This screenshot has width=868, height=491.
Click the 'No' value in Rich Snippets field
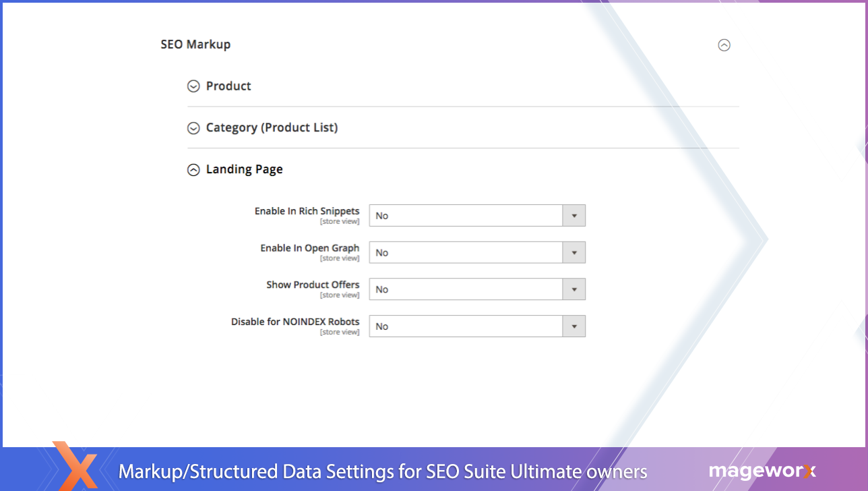click(382, 216)
